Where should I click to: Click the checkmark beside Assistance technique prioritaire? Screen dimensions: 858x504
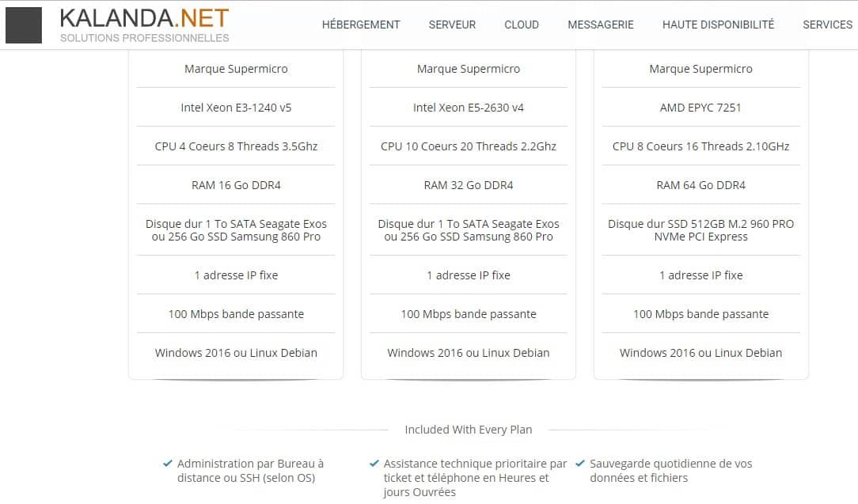[x=374, y=464]
